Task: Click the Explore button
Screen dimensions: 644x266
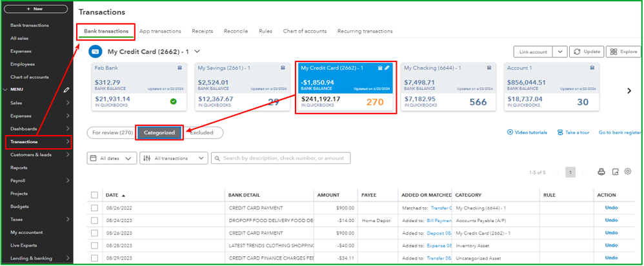Action: click(x=623, y=52)
